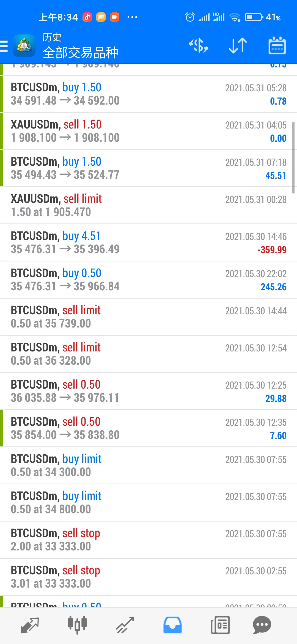Tap BTCUSDm buy limit at 34 300.00
This screenshot has width=297, height=644.
148,465
